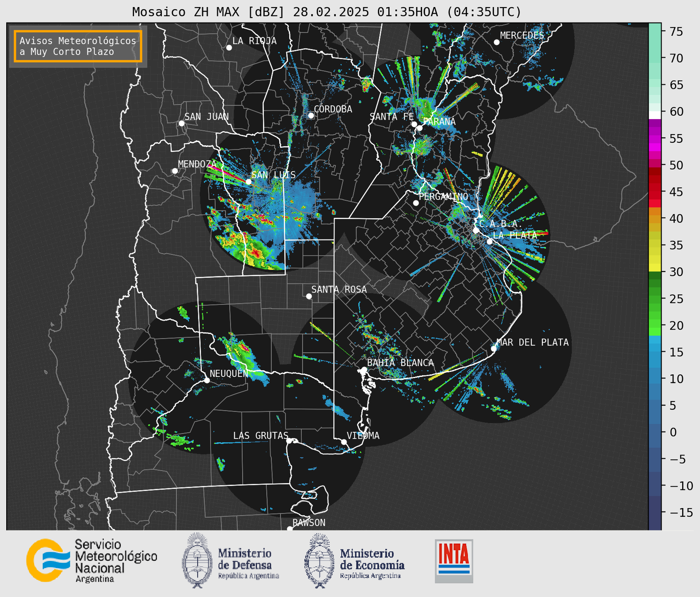Click the Santa Rosa city marker dot

[x=309, y=296]
